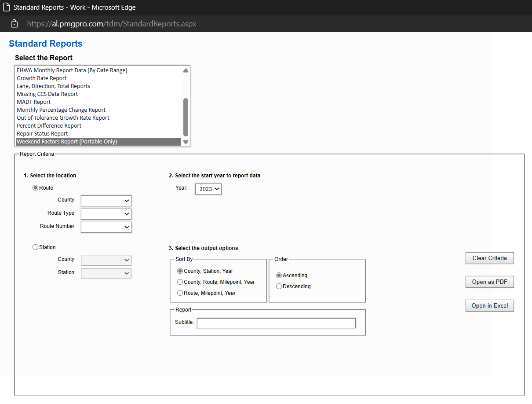Select the Station radio button
Image resolution: width=532 pixels, height=404 pixels.
pyautogui.click(x=36, y=247)
